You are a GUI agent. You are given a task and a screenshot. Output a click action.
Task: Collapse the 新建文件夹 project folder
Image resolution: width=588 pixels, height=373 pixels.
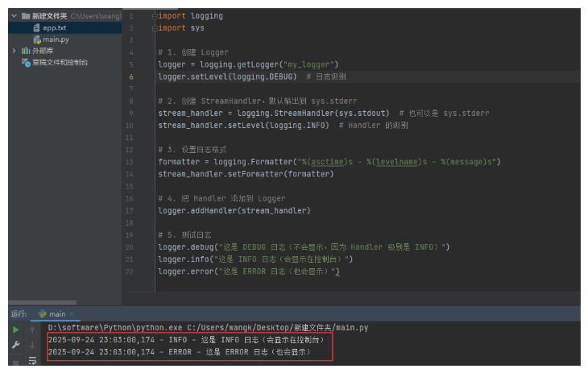pyautogui.click(x=14, y=16)
